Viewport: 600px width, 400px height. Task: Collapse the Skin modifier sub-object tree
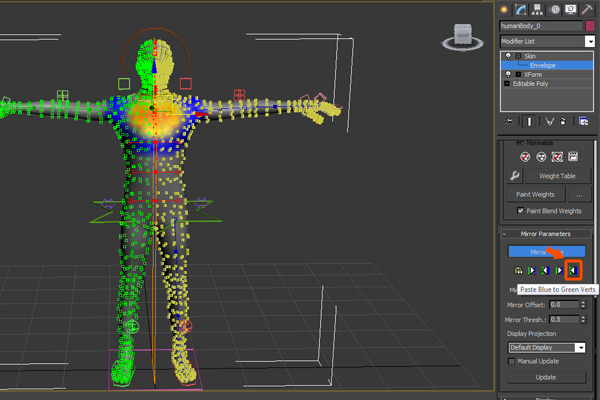(x=518, y=56)
